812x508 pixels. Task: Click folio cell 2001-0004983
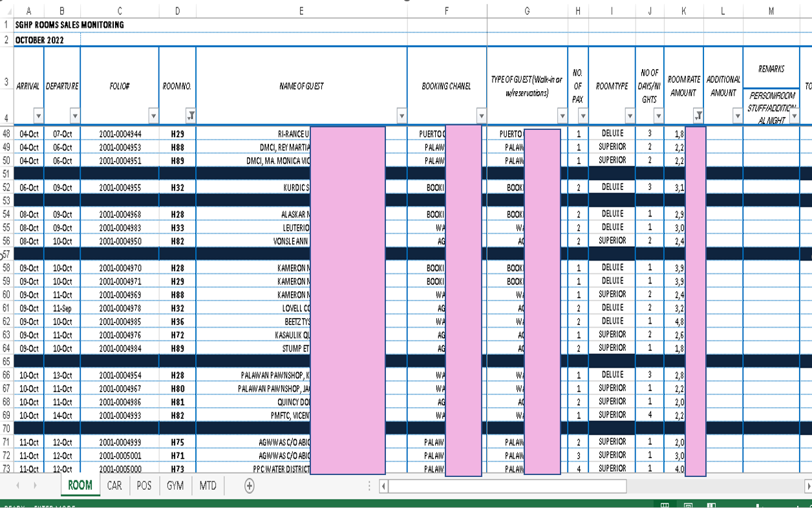click(120, 228)
